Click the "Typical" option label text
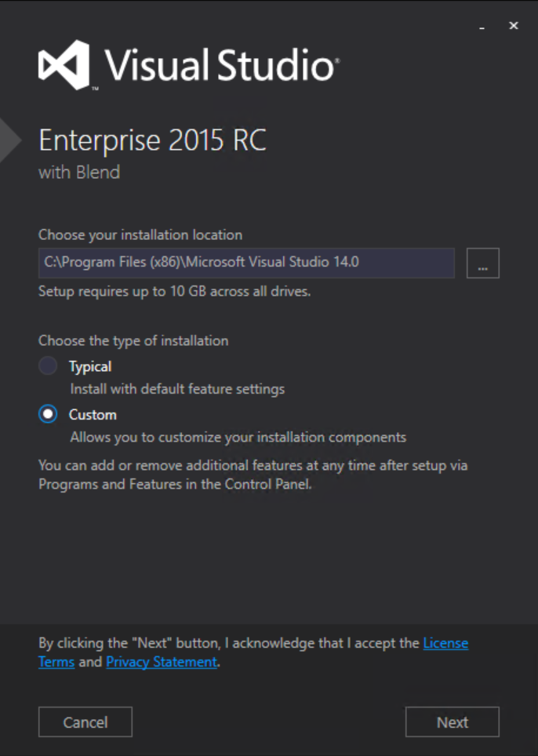Viewport: 538px width, 756px height. click(90, 366)
